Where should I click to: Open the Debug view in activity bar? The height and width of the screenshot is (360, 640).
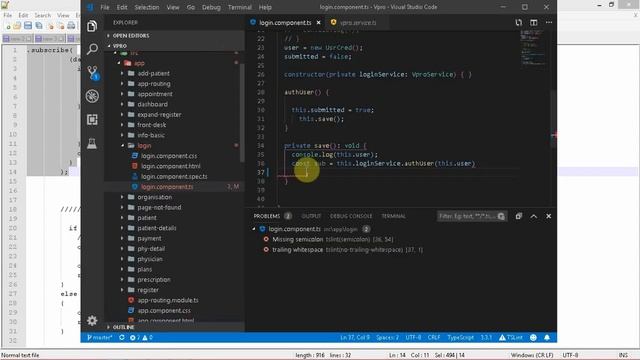(x=92, y=96)
